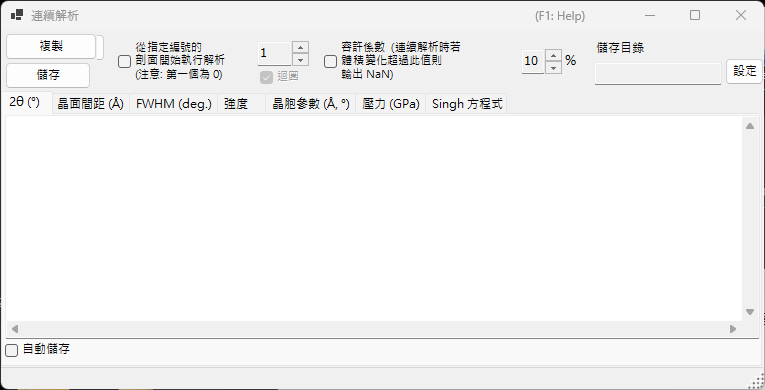Enable the 從指定編號的剖面開始執行解析 checkbox

click(124, 62)
